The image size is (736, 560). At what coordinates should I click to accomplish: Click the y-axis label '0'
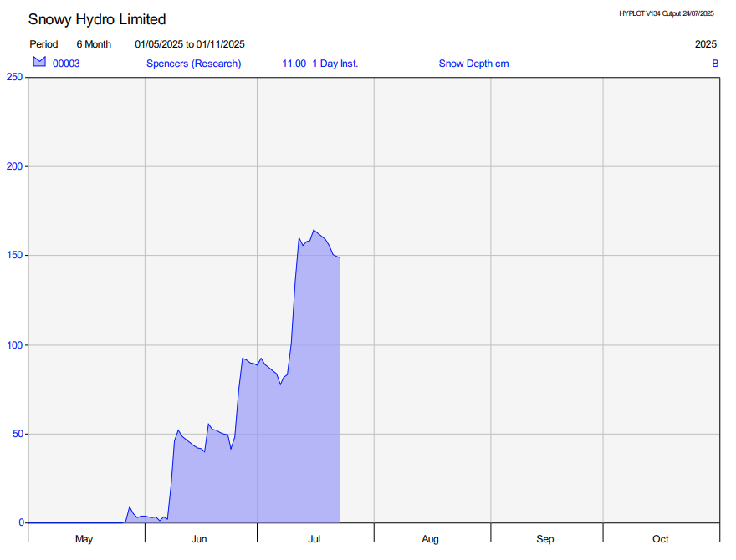tap(21, 522)
